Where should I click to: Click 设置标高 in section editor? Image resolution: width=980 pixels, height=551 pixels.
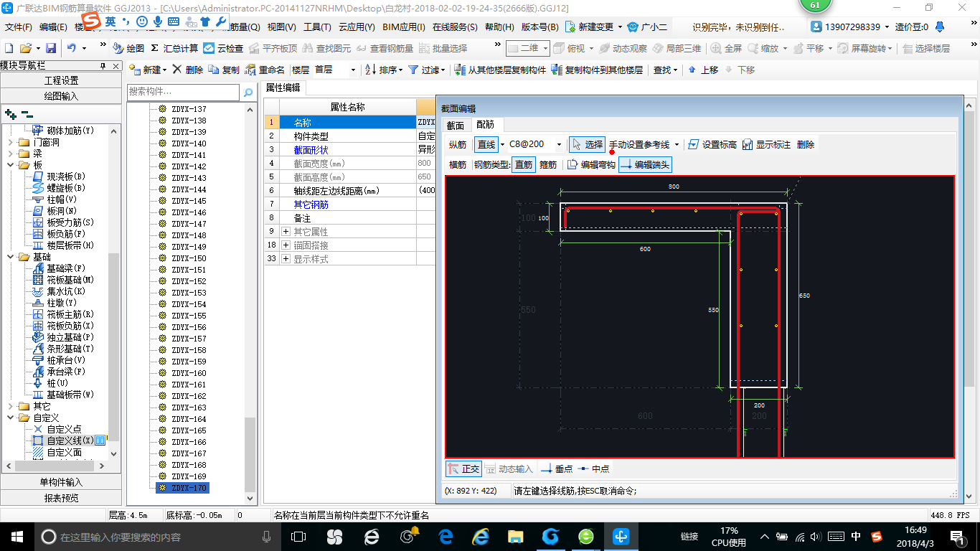[712, 144]
